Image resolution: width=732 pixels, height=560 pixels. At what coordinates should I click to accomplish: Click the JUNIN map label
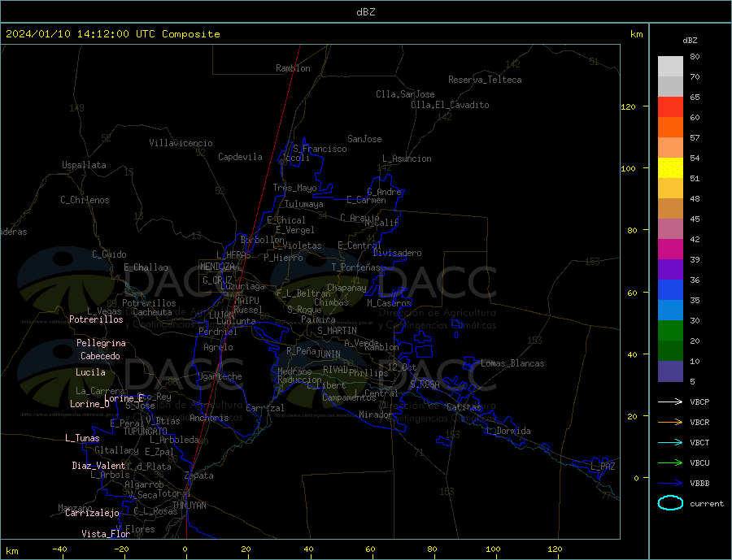[329, 354]
